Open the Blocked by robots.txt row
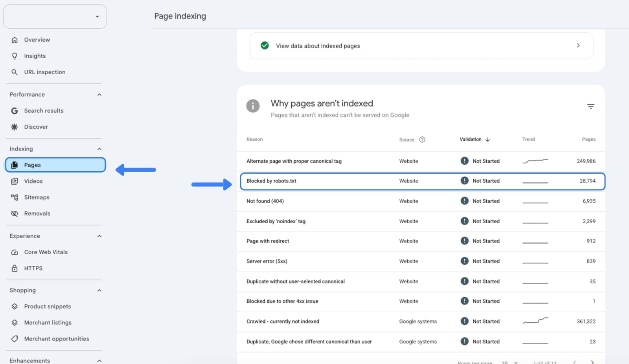The image size is (629, 364). pyautogui.click(x=422, y=181)
